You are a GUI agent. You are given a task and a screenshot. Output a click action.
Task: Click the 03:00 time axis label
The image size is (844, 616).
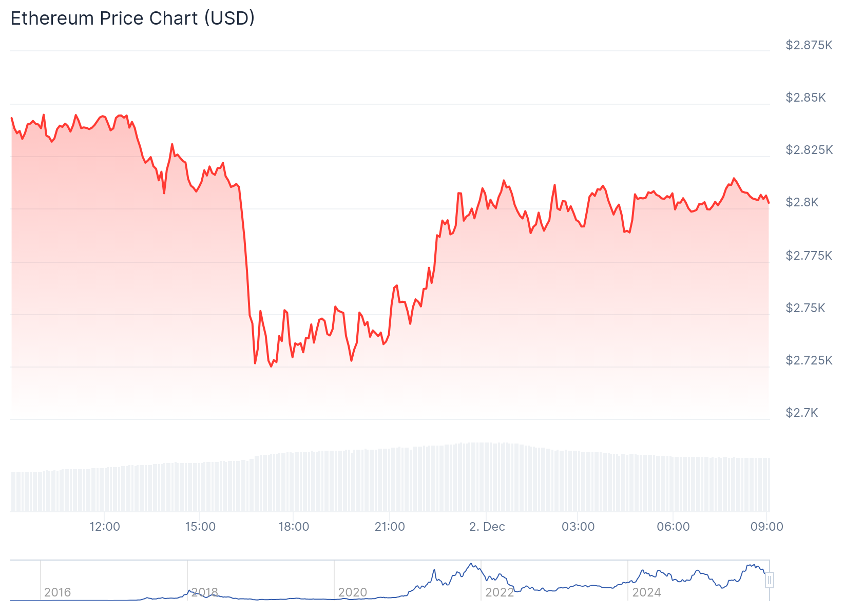tap(578, 527)
